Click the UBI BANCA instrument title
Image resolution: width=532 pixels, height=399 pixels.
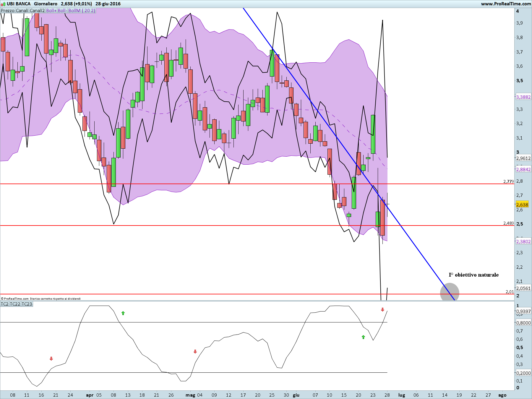[x=19, y=4]
